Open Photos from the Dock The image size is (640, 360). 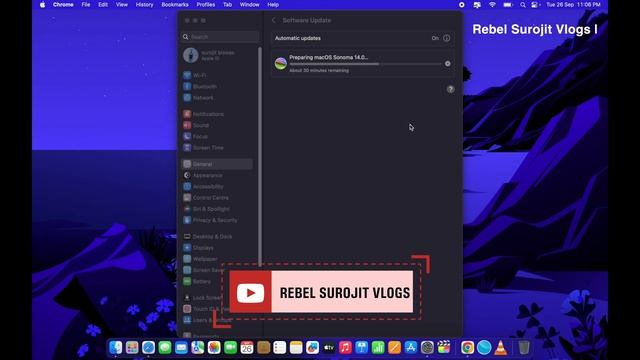point(214,348)
